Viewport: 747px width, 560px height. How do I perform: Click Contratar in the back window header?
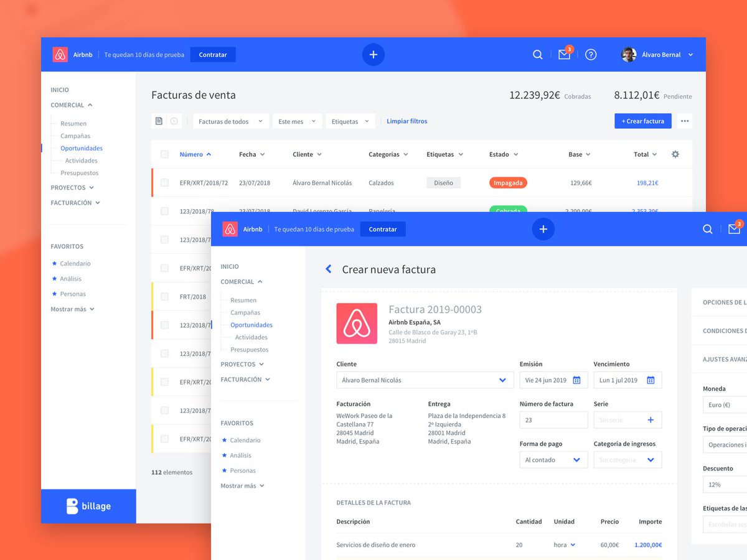[213, 55]
